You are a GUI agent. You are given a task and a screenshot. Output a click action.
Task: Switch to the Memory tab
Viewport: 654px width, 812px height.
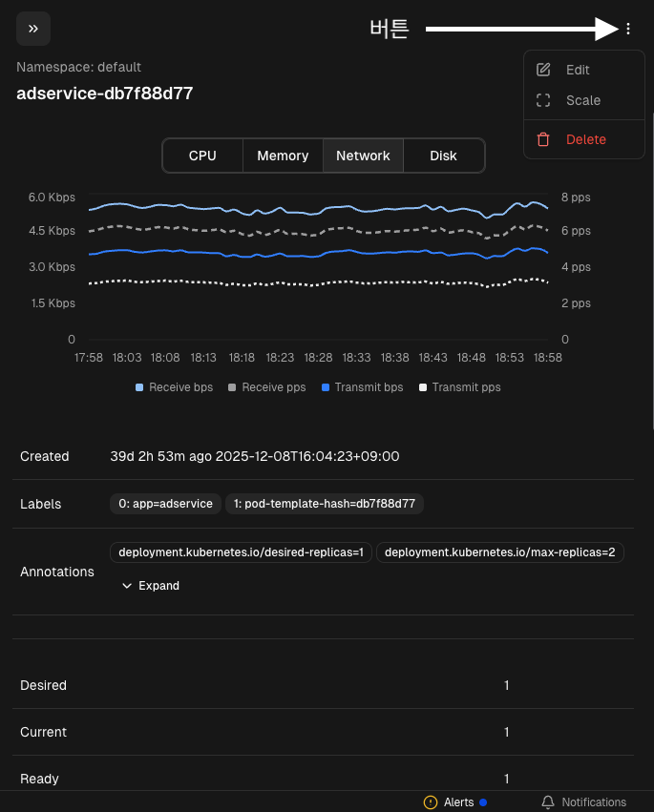click(x=283, y=156)
